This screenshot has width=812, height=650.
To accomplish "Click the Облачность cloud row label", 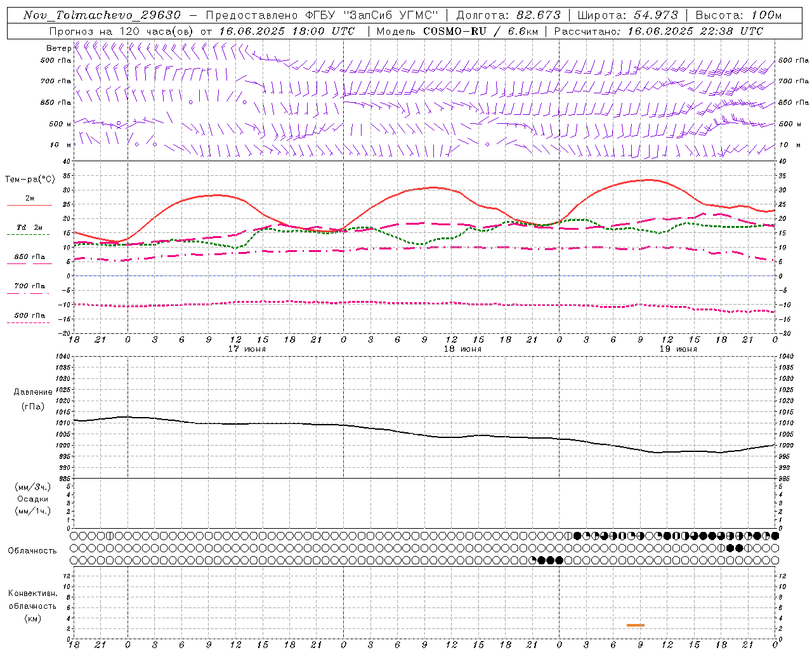I will (x=32, y=551).
